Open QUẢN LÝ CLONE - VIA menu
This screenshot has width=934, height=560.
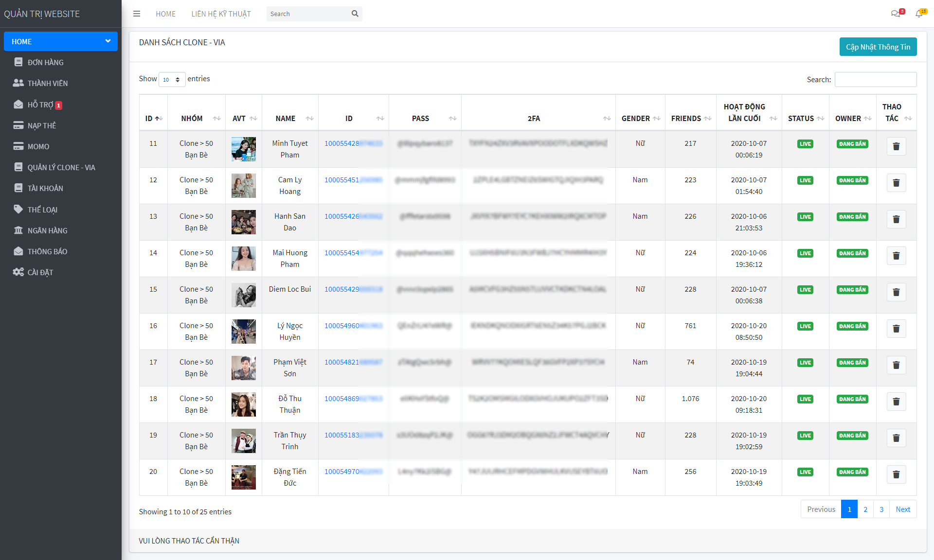pyautogui.click(x=61, y=167)
